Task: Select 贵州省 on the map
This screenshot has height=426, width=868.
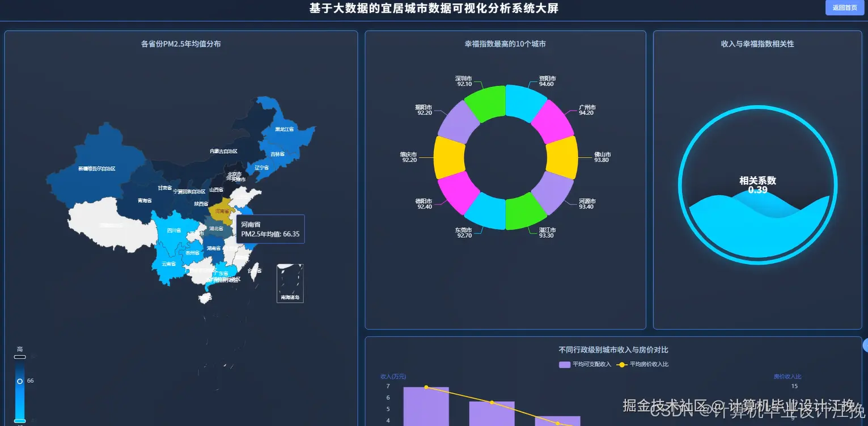Action: tap(192, 252)
